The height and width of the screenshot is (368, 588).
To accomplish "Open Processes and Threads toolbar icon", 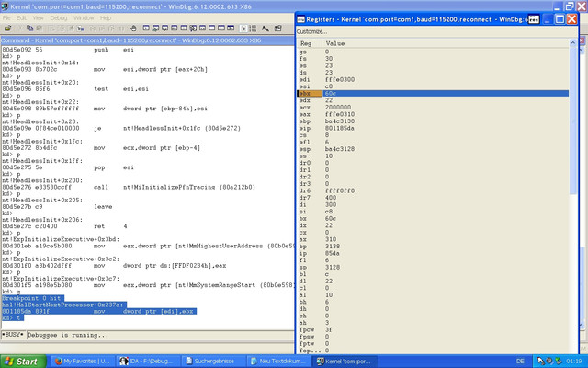I will [x=221, y=29].
